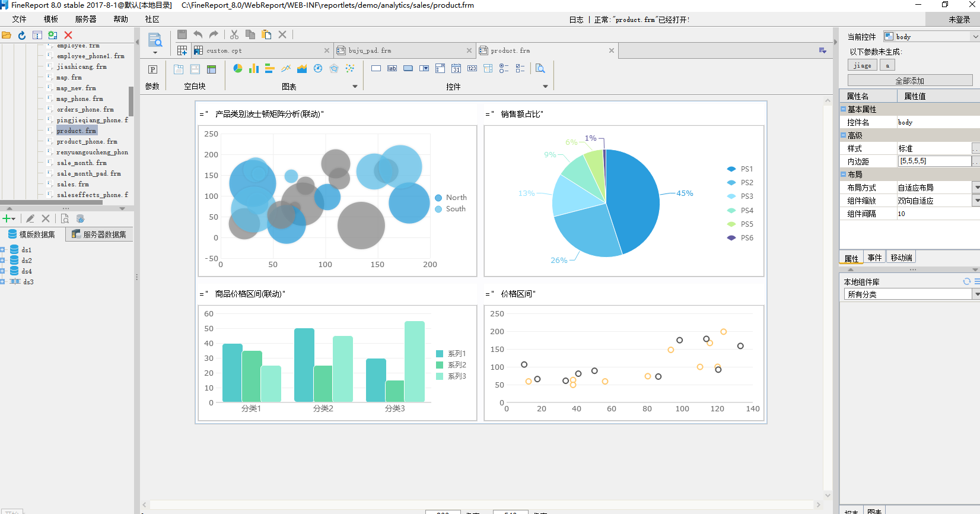Expand more chart types dropdown arrow
This screenshot has width=980, height=514.
coord(355,87)
